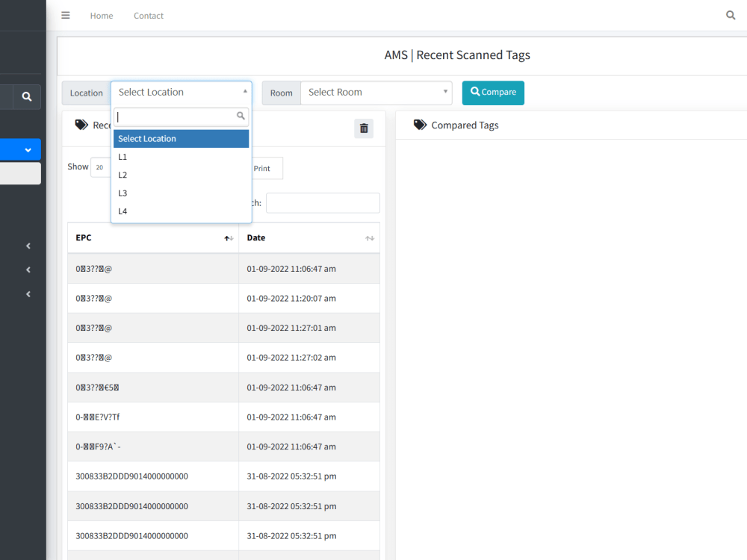Open the Contact page
The width and height of the screenshot is (747, 560).
pyautogui.click(x=148, y=15)
